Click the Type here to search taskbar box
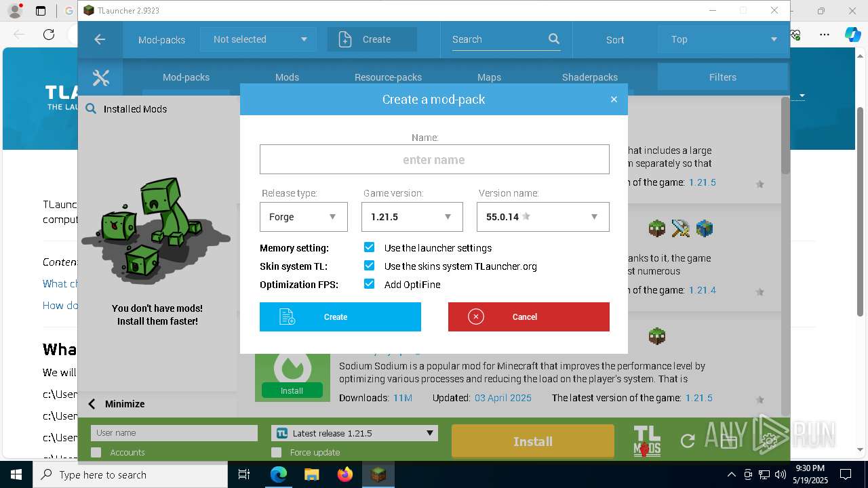The image size is (868, 488). pos(130,474)
